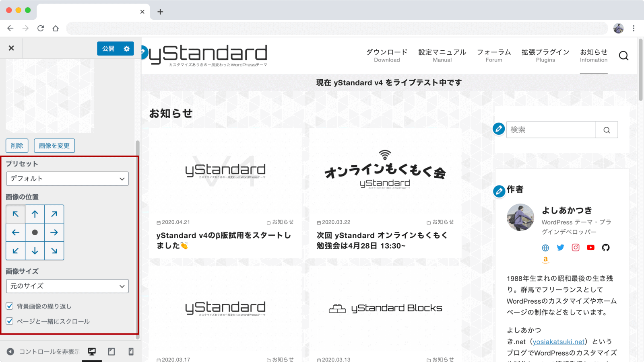The image size is (644, 362).
Task: Open ダウンロード Download menu item
Action: tap(387, 56)
